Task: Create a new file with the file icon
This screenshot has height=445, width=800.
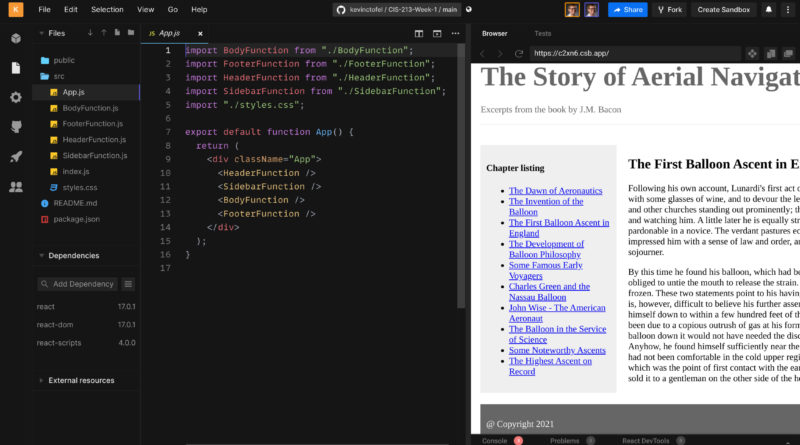Action: pos(117,33)
